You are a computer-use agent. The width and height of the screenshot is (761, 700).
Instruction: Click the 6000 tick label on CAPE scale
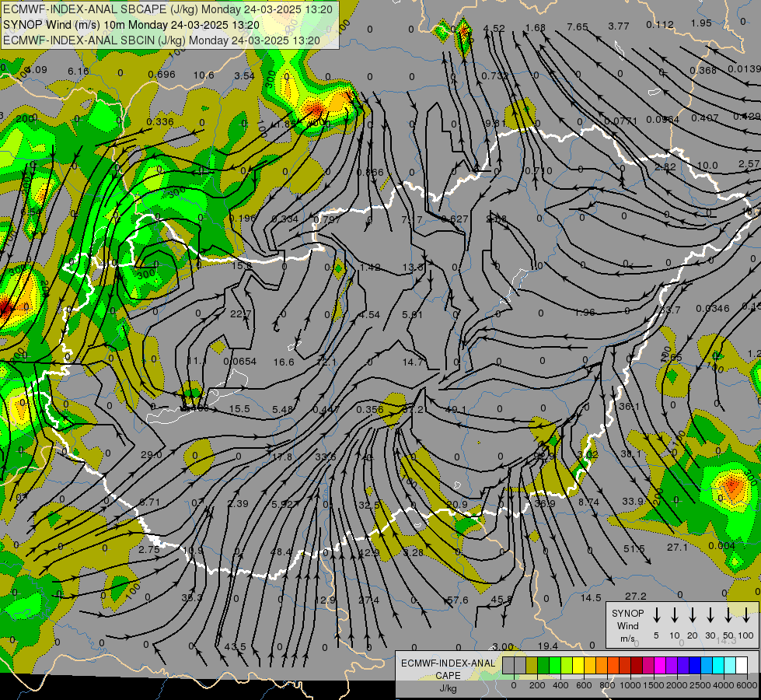tap(747, 685)
